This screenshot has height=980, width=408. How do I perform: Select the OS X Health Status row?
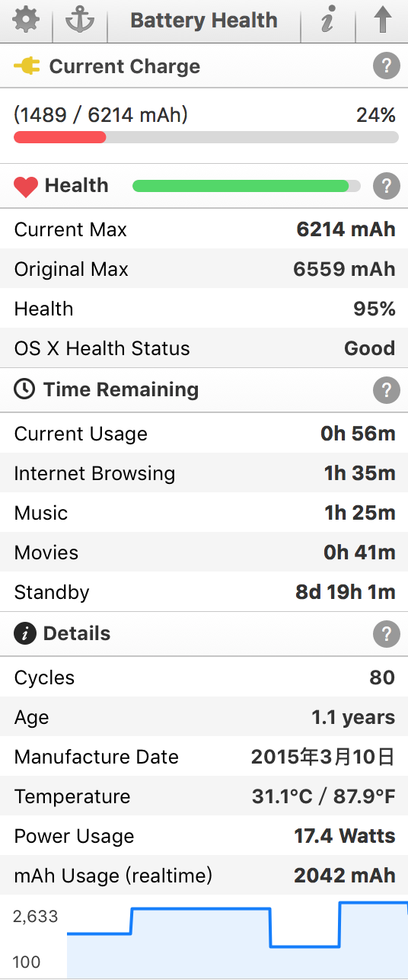204,348
